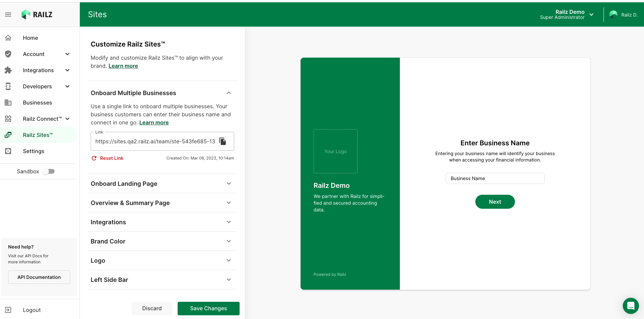Click the 'Created On: Mar 06, 2023' text

pyautogui.click(x=200, y=158)
